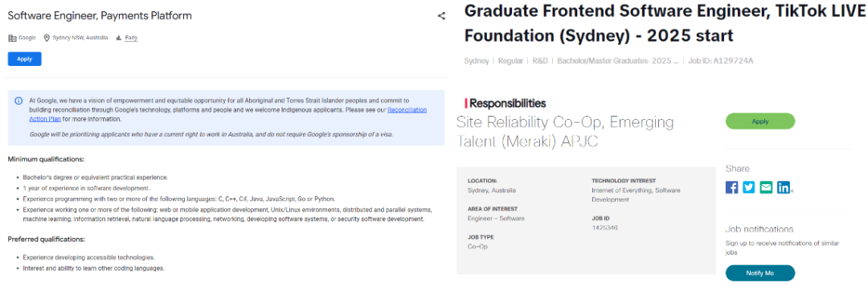Click the info icon in the blue banner
The image size is (868, 291).
(x=18, y=100)
